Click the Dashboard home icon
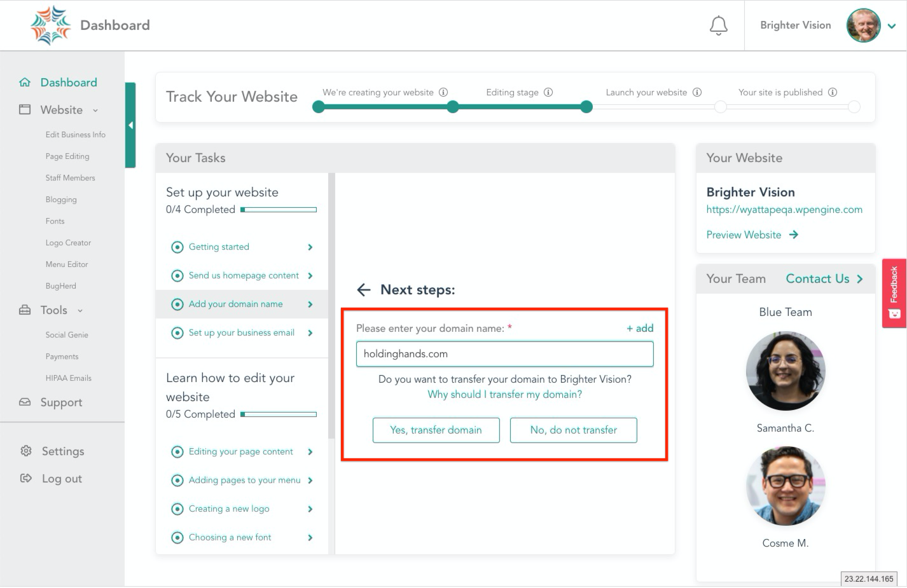Screen dimensions: 907x588 pyautogui.click(x=25, y=82)
